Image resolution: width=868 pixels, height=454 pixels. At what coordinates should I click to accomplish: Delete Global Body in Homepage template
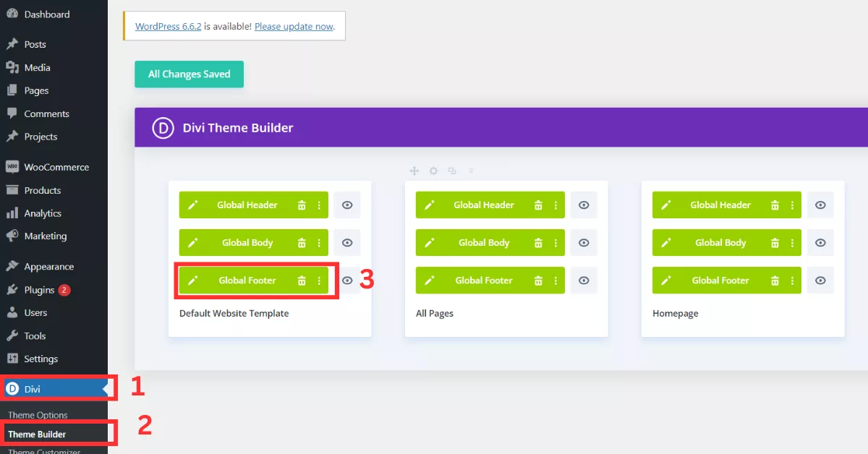tap(775, 243)
